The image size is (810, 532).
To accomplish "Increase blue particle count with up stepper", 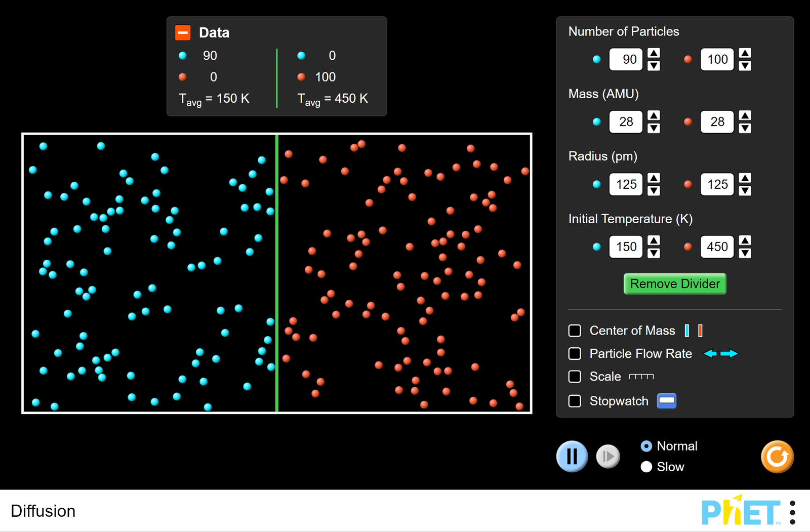I will [x=653, y=54].
